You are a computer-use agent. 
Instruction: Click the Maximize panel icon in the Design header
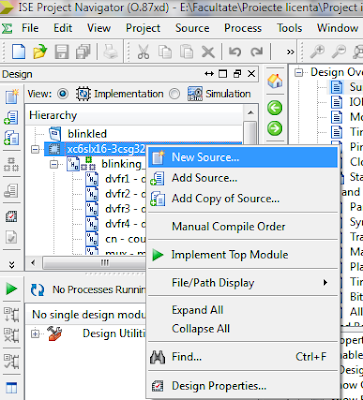222,74
